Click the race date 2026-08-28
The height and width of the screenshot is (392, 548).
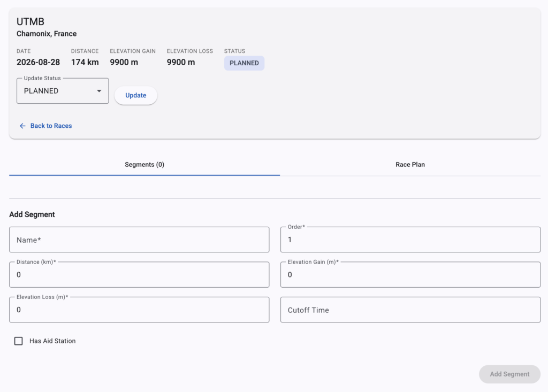point(38,62)
